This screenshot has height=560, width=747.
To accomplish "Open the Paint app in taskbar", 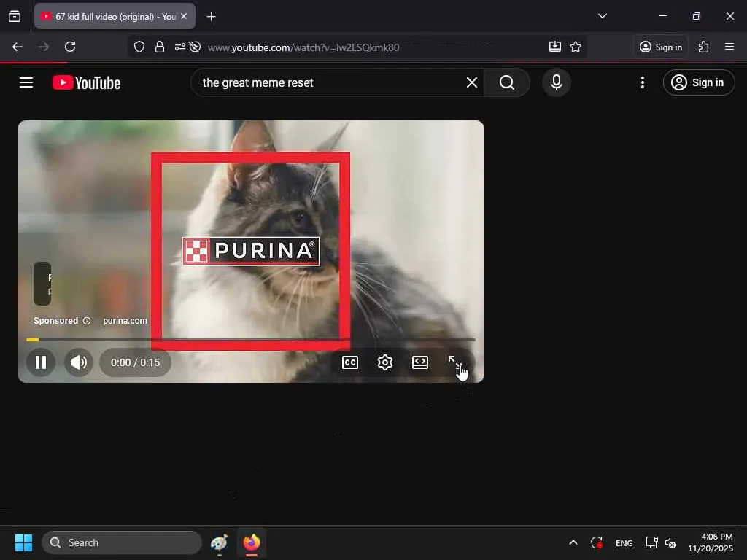I will point(219,542).
